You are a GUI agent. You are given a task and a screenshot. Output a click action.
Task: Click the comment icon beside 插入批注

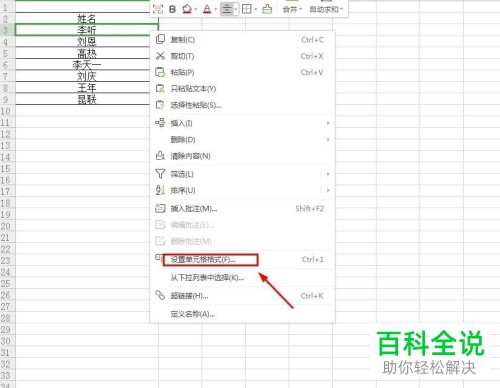tap(160, 208)
